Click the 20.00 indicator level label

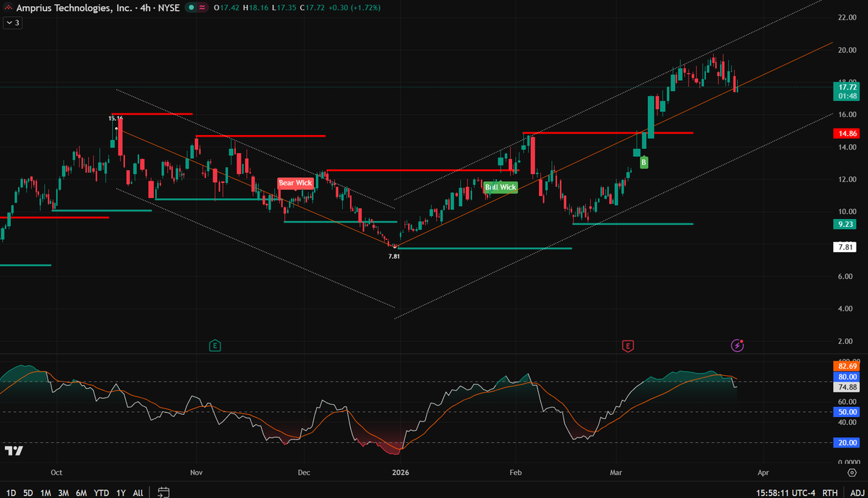pyautogui.click(x=848, y=443)
